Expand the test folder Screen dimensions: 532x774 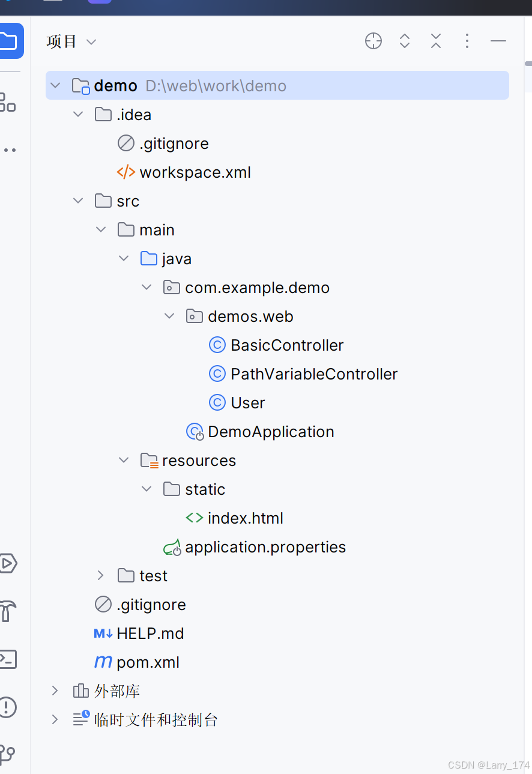100,576
